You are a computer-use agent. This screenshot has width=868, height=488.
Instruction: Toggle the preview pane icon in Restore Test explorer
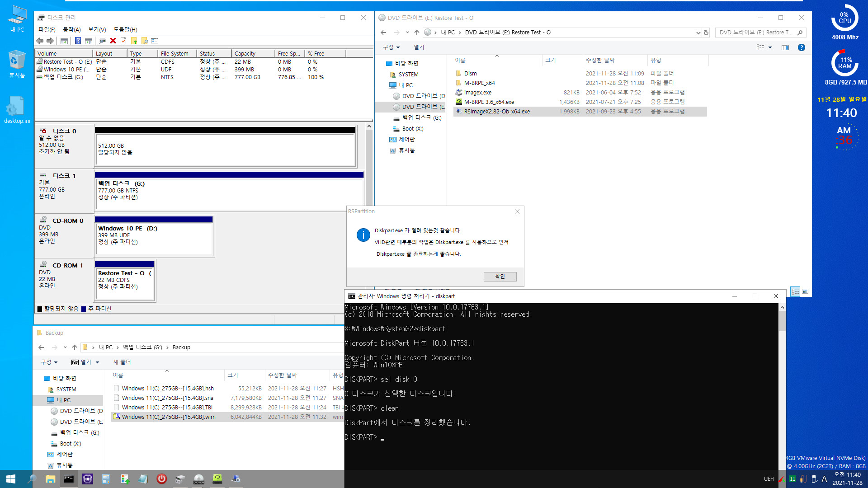785,47
